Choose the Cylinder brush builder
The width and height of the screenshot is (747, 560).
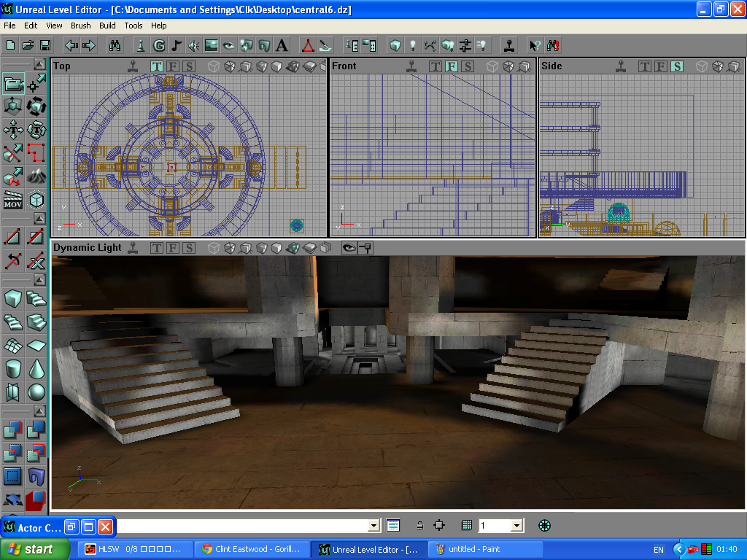pyautogui.click(x=13, y=368)
